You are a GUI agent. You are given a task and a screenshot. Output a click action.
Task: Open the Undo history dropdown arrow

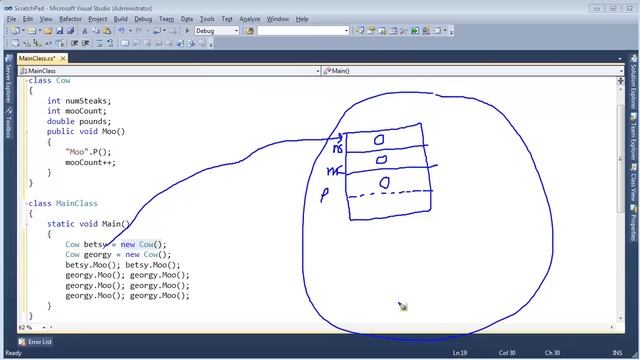coord(130,31)
